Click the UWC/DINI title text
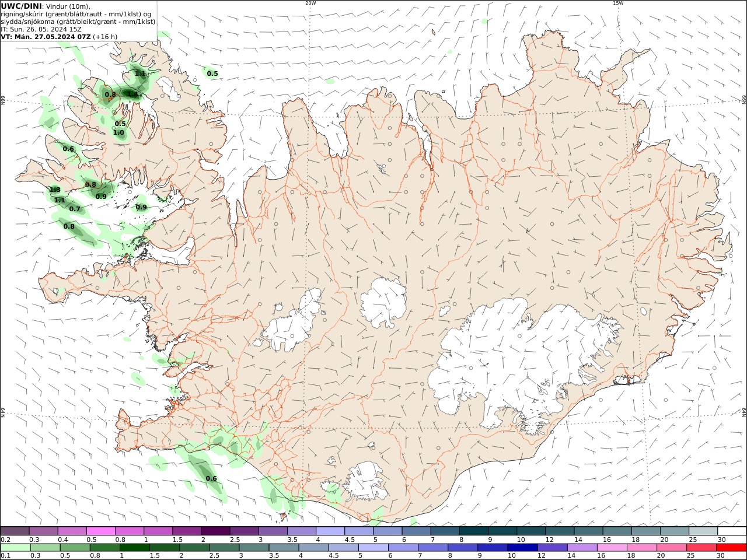 pos(21,6)
